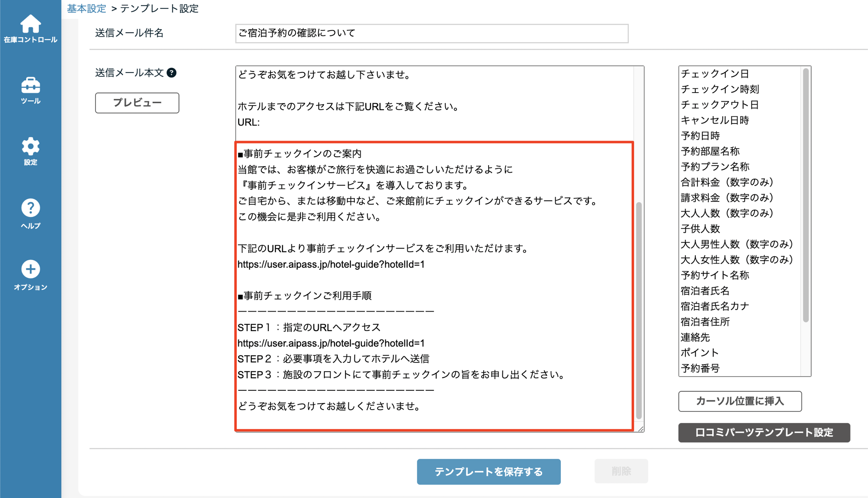The width and height of the screenshot is (868, 498).
Task: Select チェックアウト日 in the variable list
Action: point(740,105)
